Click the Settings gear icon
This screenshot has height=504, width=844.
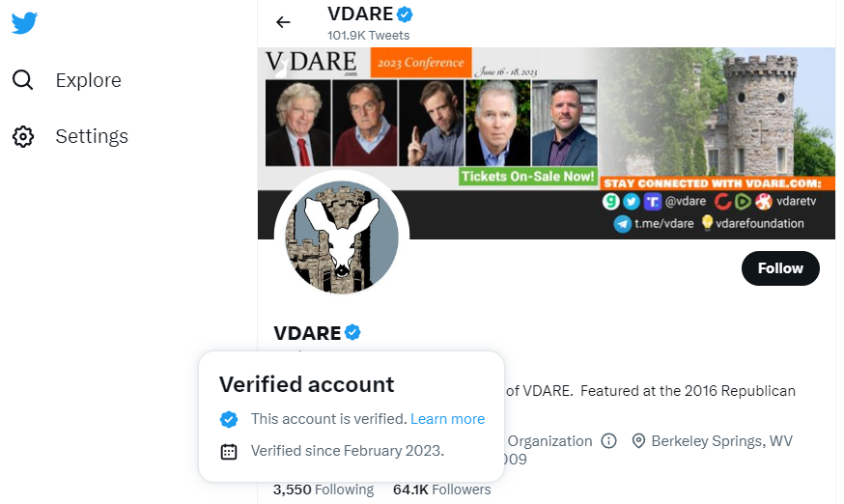click(x=23, y=136)
